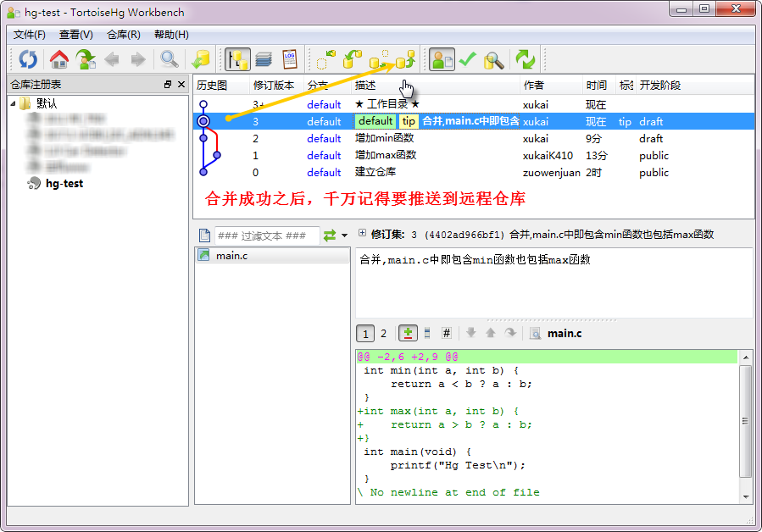Switch to the file view mode icon
The height and width of the screenshot is (532, 762).
tap(427, 333)
